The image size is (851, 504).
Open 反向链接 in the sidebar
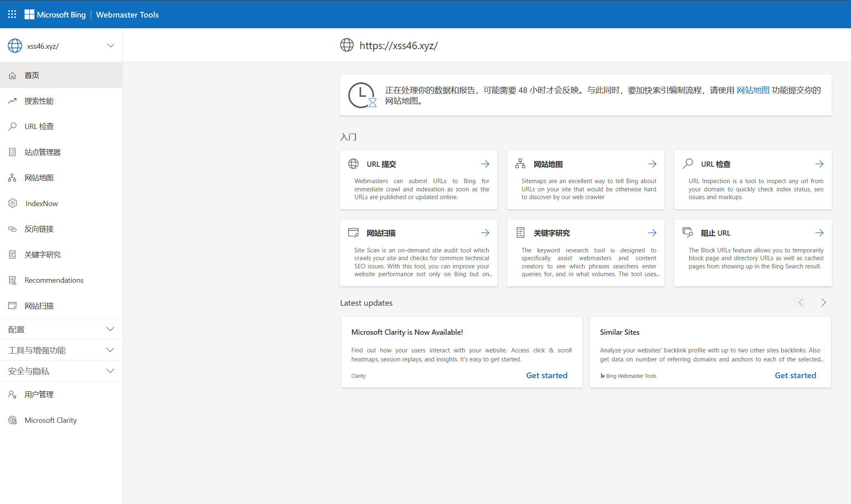pos(61,229)
